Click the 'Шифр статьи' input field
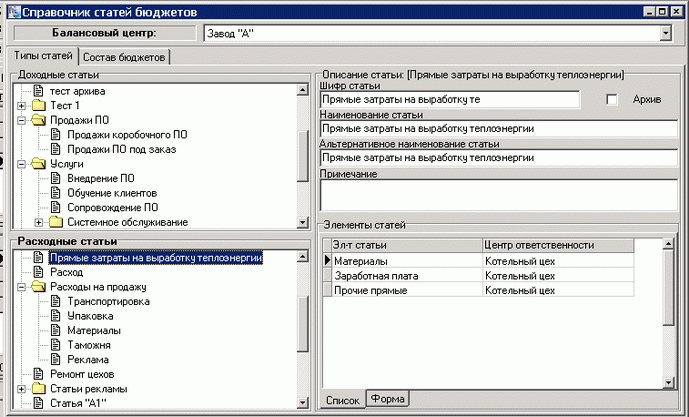Viewport: 689px width, 417px height. [450, 99]
